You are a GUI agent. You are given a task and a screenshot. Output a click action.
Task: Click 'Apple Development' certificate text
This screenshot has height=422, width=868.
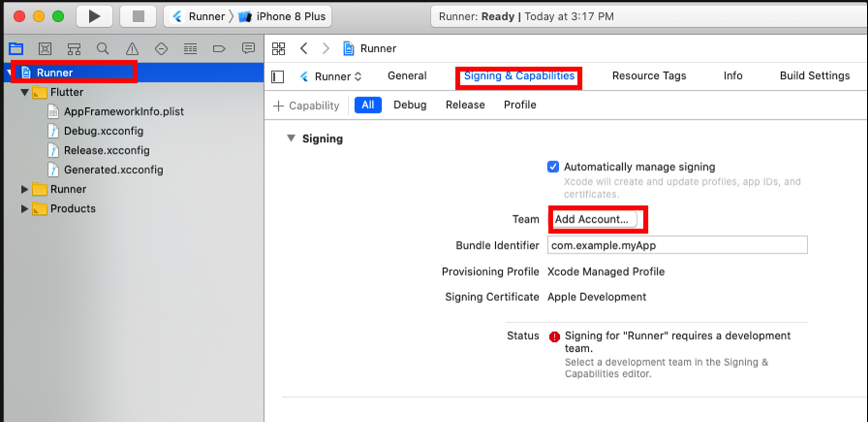coord(597,297)
